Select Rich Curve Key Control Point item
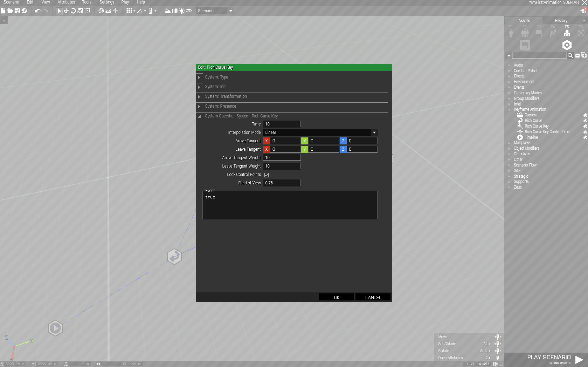The image size is (588, 367). tap(547, 132)
